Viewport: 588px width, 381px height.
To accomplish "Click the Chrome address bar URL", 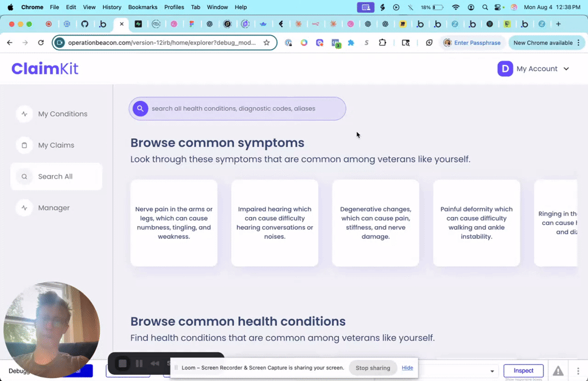I will [x=162, y=42].
